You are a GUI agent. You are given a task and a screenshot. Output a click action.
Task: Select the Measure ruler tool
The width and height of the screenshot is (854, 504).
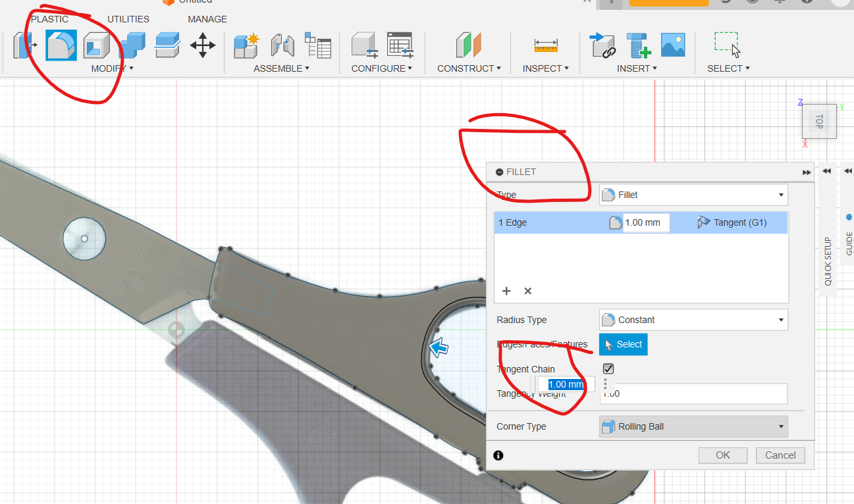pyautogui.click(x=546, y=45)
